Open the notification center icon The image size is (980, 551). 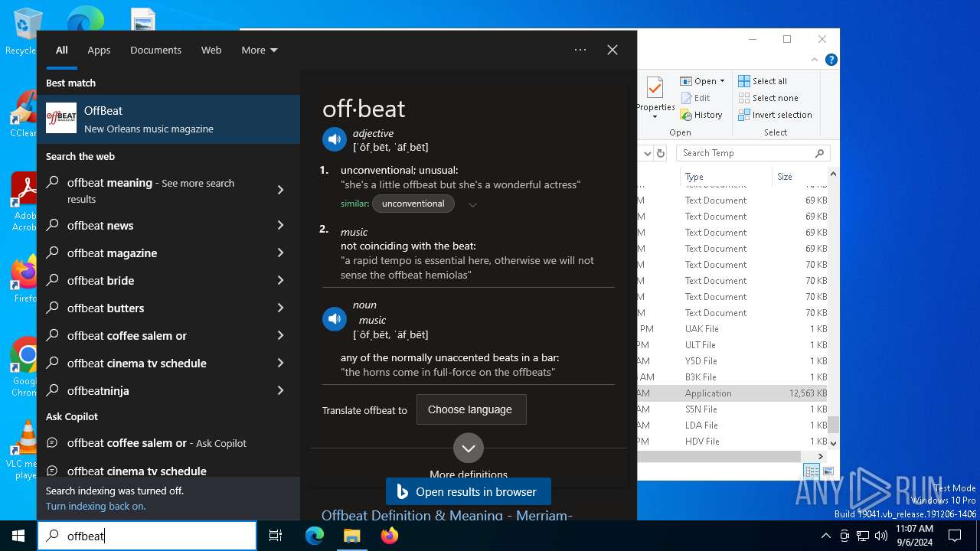pos(955,536)
